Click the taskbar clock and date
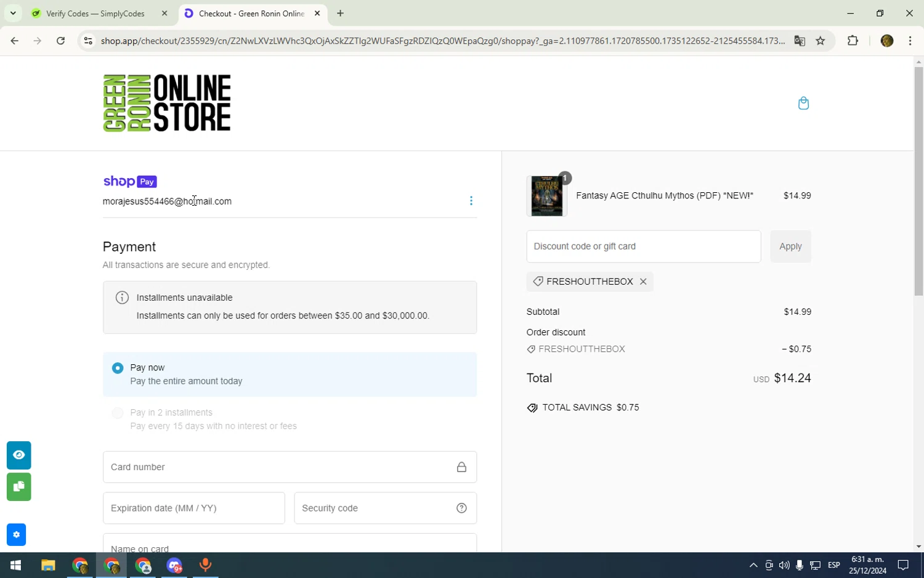 pos(867,565)
